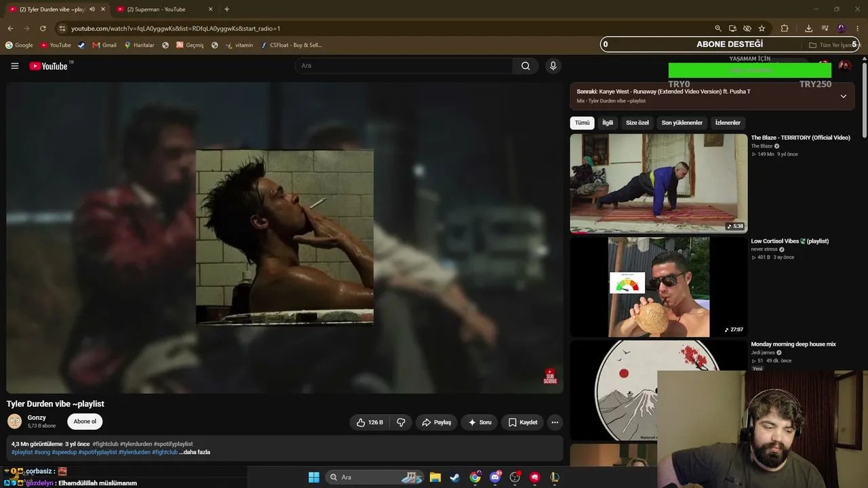Toggle the crossed-eye icon in address bar
Viewport: 868px width, 488px height.
747,28
